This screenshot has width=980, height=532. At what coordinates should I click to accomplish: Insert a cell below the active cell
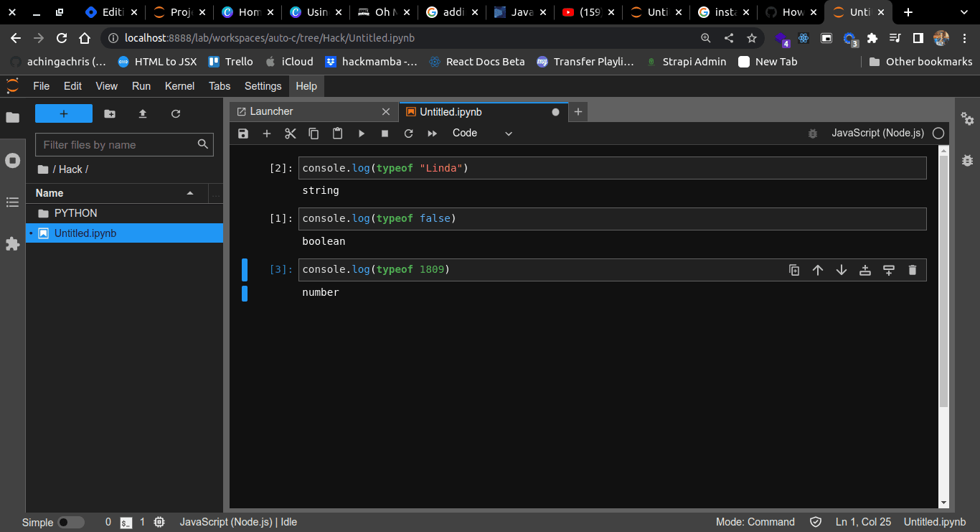click(889, 270)
